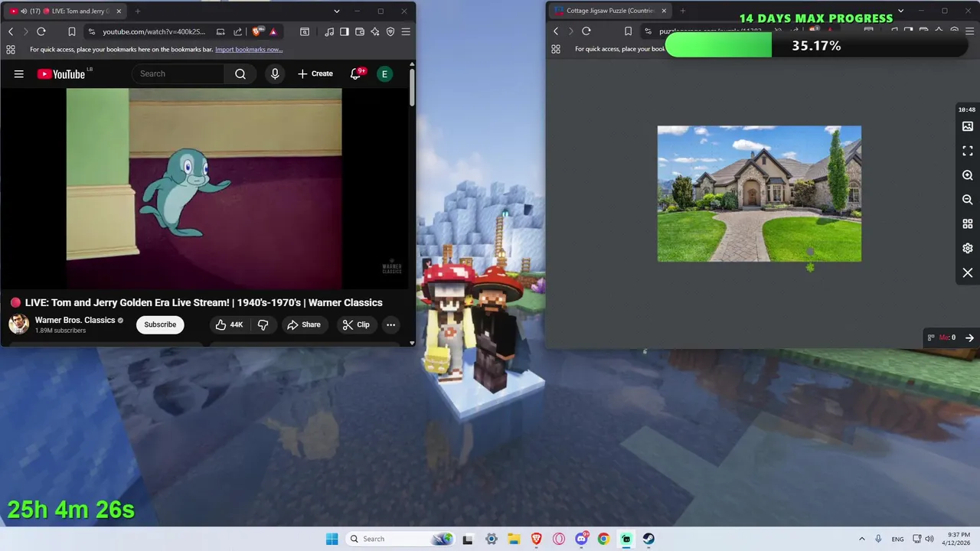980x551 pixels.
Task: Open the YouTube hamburger guide menu
Action: pyautogui.click(x=18, y=74)
